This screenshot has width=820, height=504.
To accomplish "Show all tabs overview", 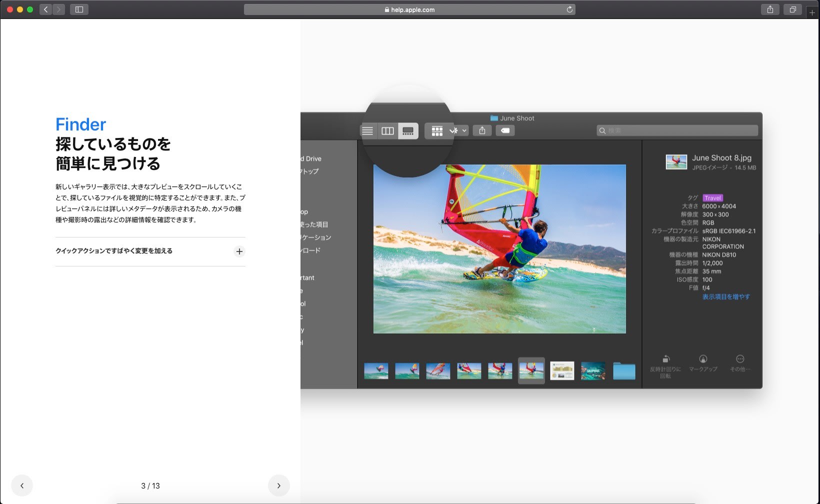I will 792,9.
